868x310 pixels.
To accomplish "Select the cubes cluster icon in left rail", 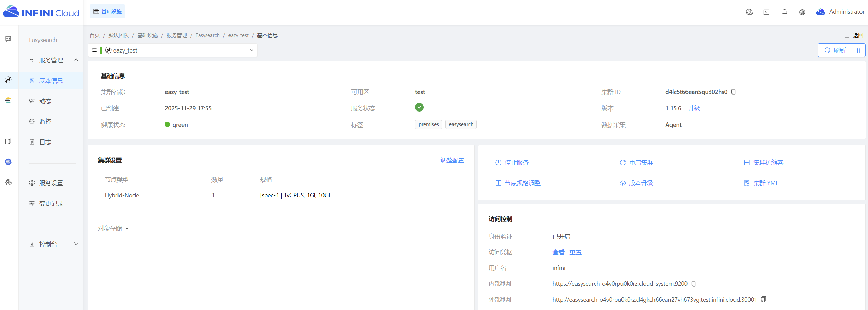I will click(8, 182).
